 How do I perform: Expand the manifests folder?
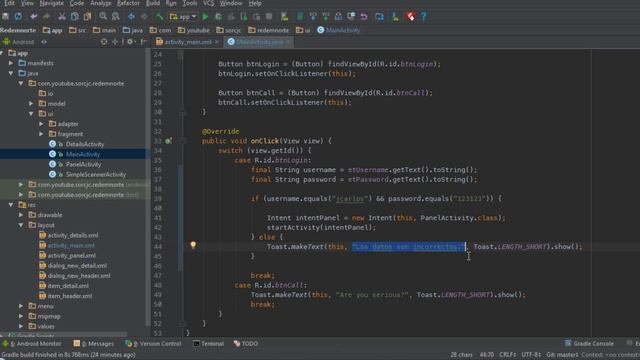point(11,63)
